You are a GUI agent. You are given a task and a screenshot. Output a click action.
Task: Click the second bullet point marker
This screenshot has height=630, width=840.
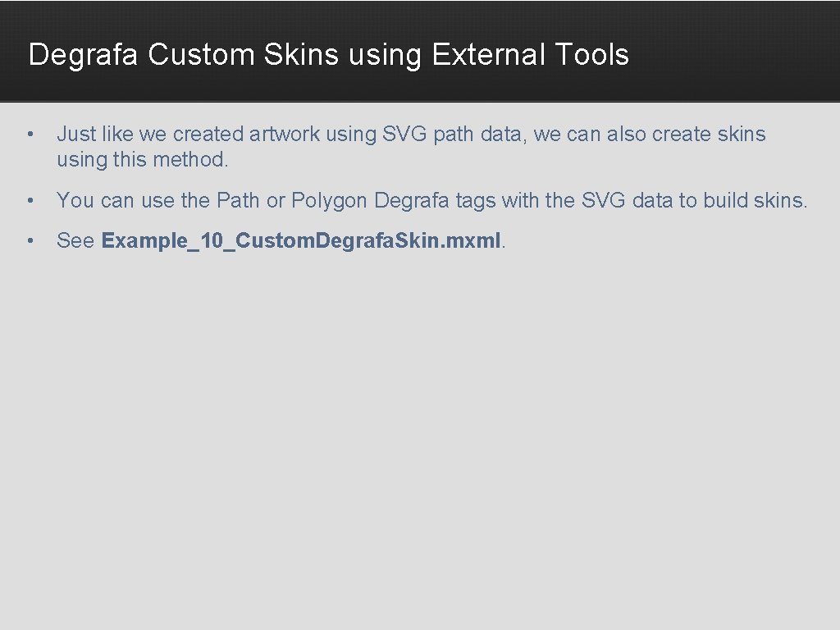pos(30,200)
